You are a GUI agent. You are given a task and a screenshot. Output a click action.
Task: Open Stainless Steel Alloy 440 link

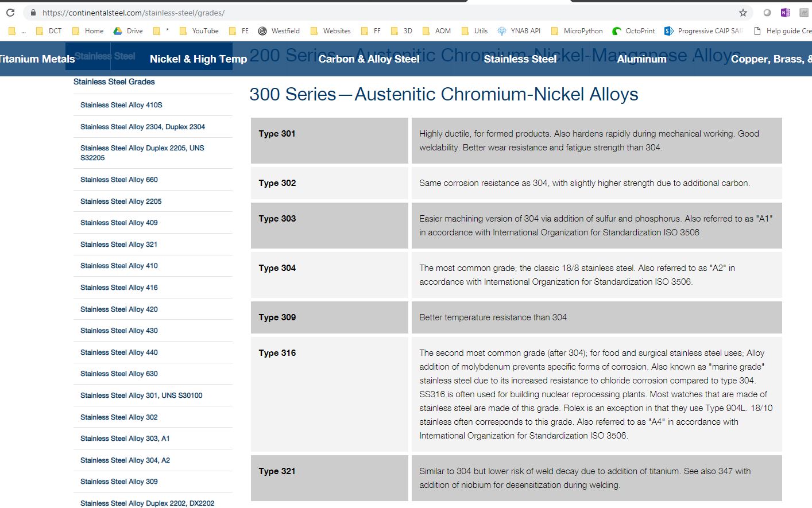pos(119,352)
